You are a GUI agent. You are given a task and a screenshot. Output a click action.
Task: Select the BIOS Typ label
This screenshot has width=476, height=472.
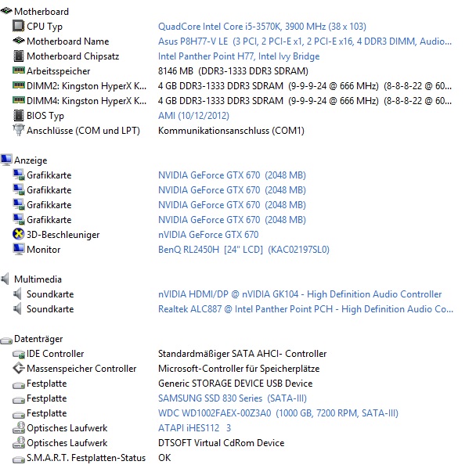click(x=45, y=116)
